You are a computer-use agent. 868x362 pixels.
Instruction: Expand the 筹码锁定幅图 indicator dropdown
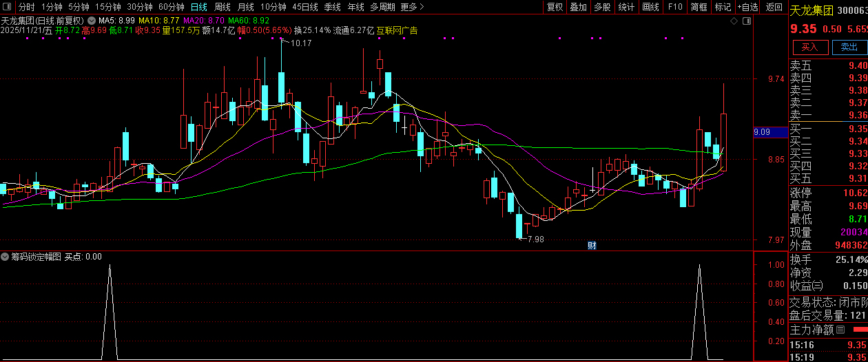click(6, 257)
